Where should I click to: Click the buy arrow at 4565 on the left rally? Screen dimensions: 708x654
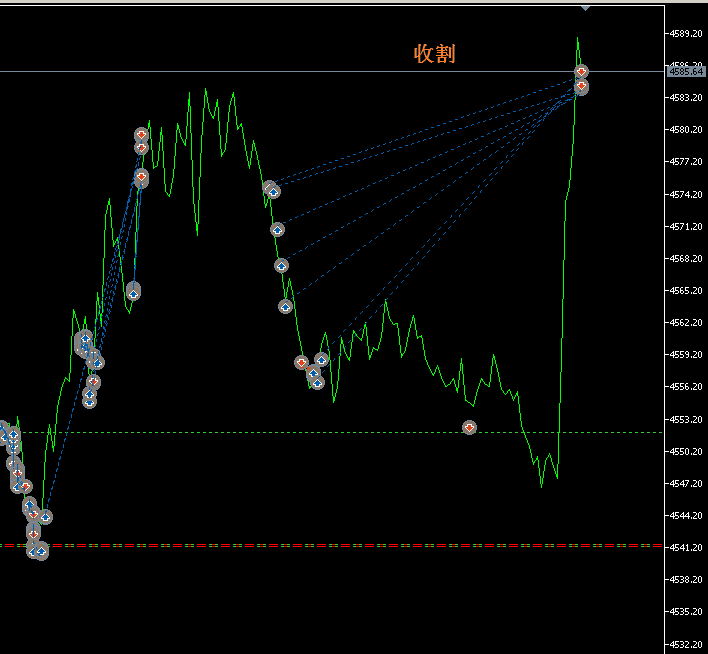click(133, 294)
